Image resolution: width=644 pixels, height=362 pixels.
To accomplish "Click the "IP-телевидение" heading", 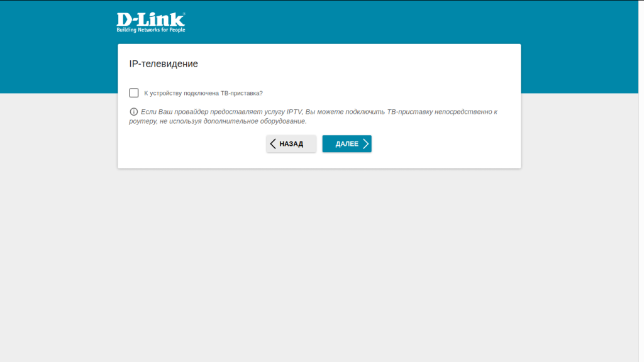I will [164, 63].
